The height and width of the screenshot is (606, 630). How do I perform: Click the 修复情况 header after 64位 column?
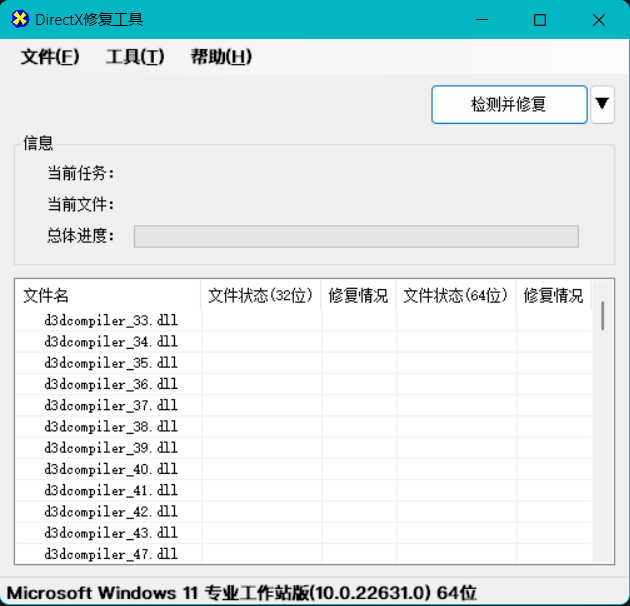pyautogui.click(x=553, y=296)
